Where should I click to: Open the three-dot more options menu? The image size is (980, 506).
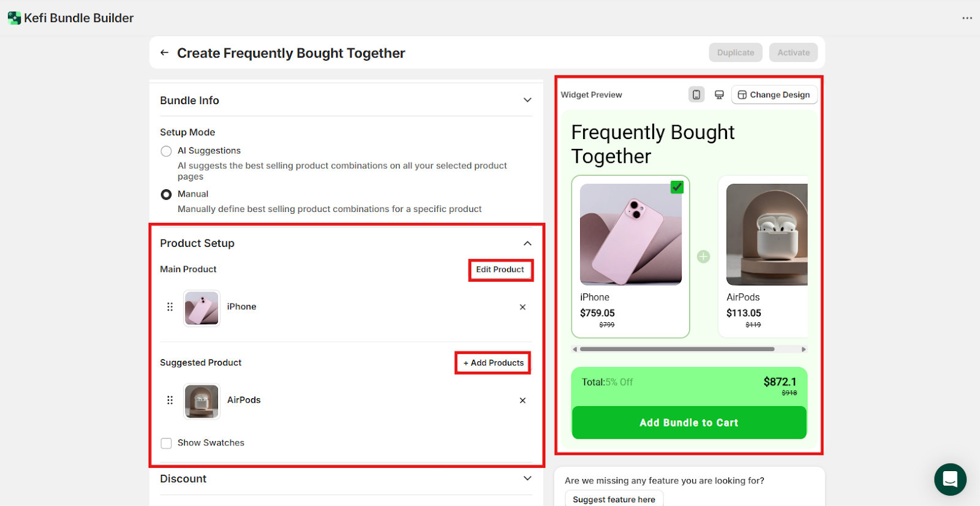[967, 18]
